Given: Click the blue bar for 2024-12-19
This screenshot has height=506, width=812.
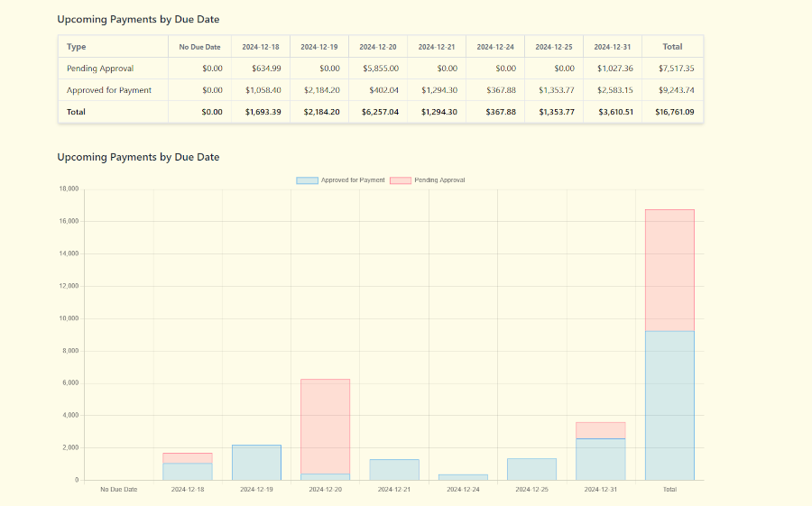Looking at the screenshot, I should click(256, 463).
